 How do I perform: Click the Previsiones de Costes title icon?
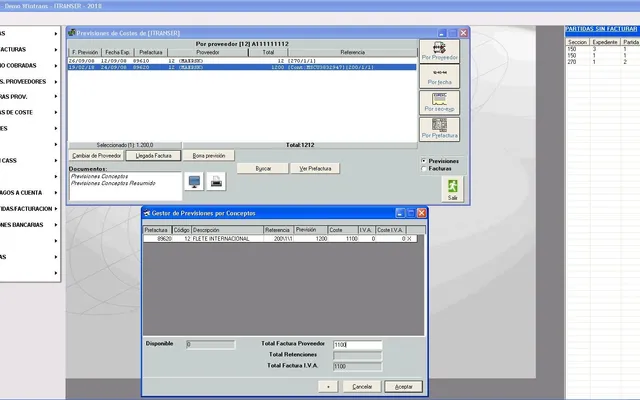coord(72,33)
